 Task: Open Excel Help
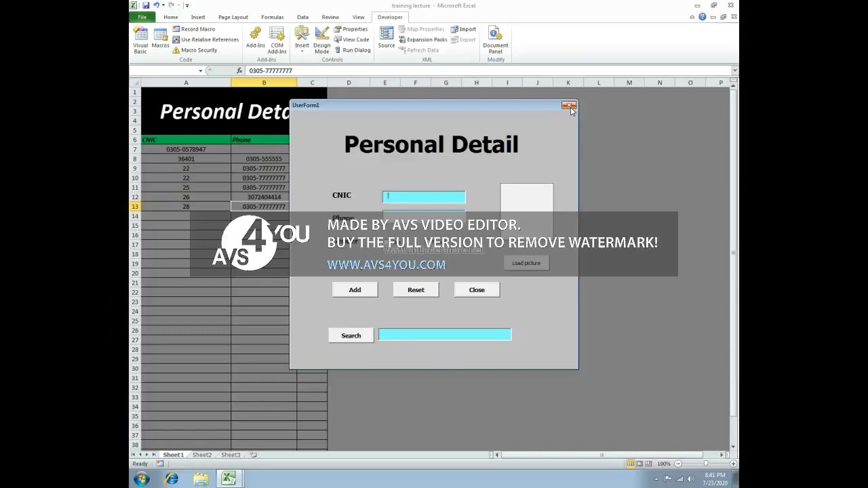tap(703, 17)
